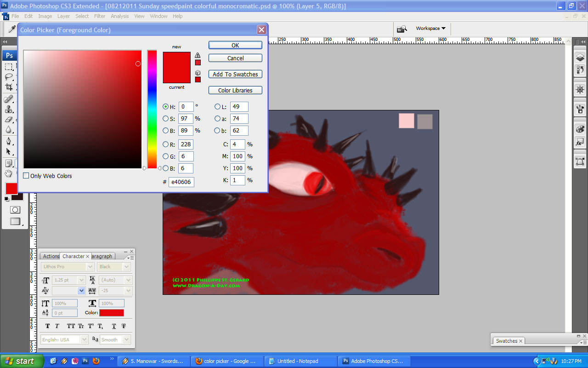Select the B brightness radio button

166,131
